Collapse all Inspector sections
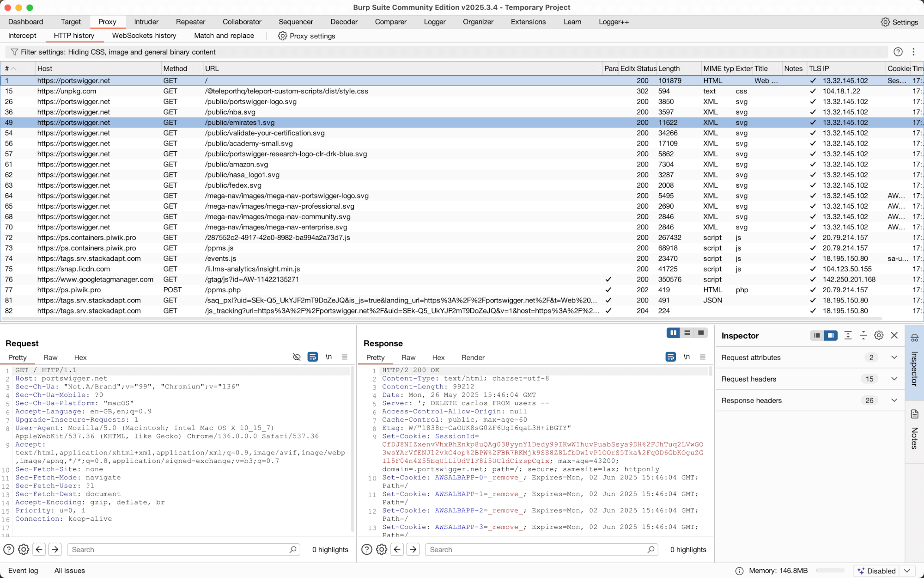This screenshot has width=924, height=578. click(x=863, y=335)
